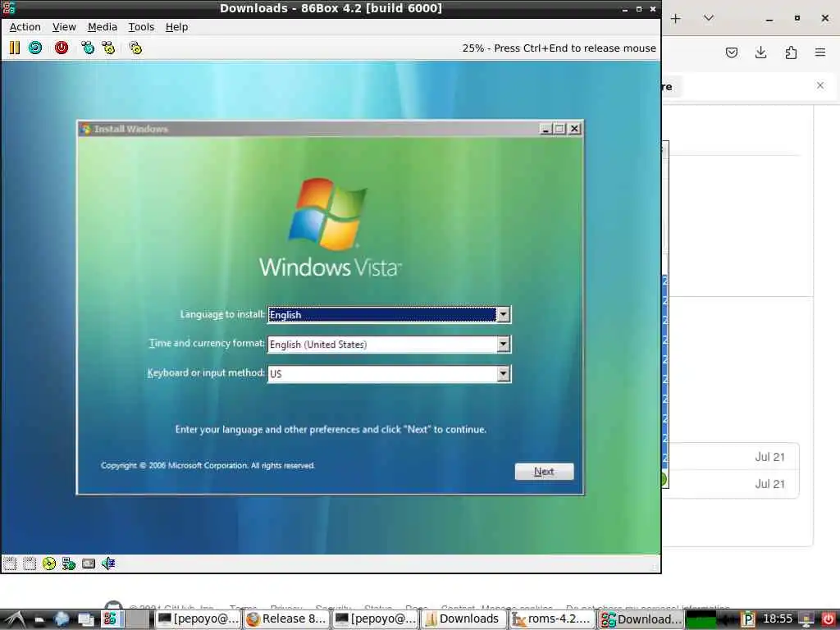Expand Keyboard or input method dropdown arrow
The image size is (840, 630).
pos(503,373)
